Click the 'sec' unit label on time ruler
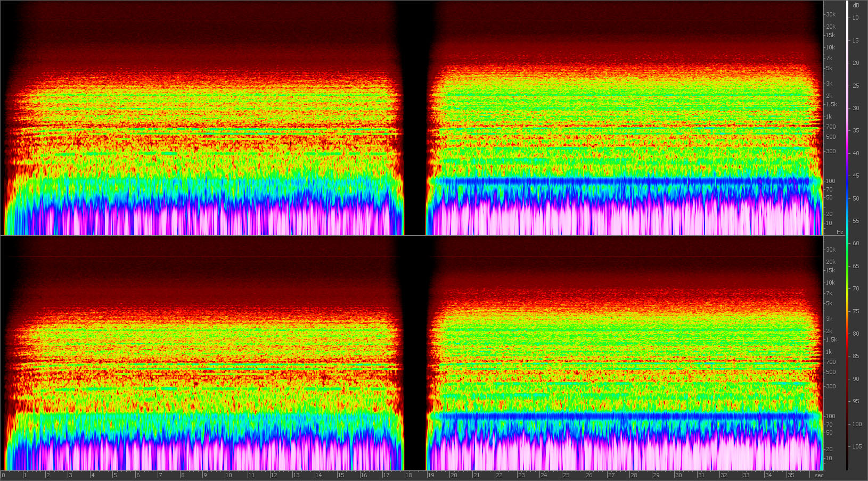The width and height of the screenshot is (868, 481). [x=819, y=475]
